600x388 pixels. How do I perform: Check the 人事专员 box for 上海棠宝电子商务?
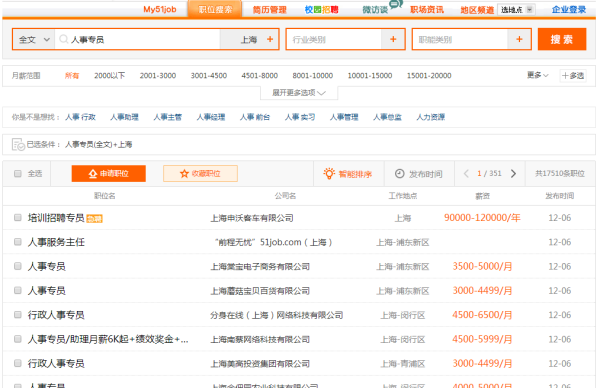click(18, 266)
